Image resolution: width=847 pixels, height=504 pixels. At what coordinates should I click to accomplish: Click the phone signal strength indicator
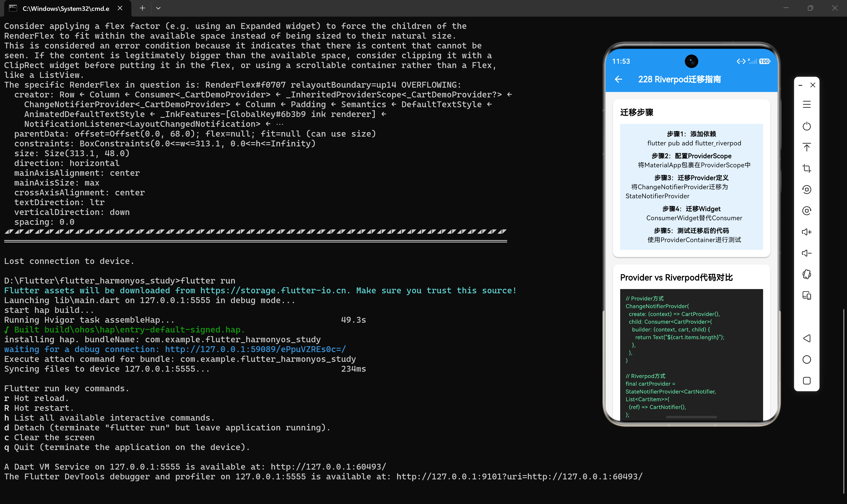[752, 61]
